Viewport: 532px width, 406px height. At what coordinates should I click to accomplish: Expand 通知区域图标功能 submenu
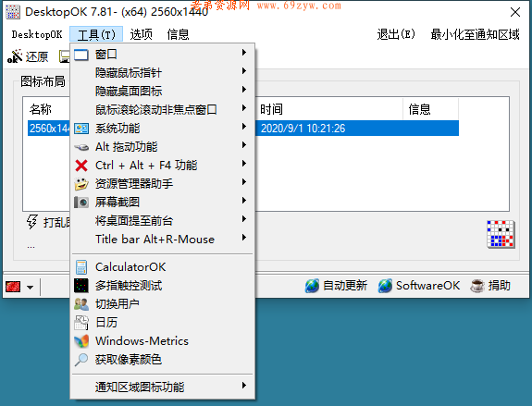(162, 387)
